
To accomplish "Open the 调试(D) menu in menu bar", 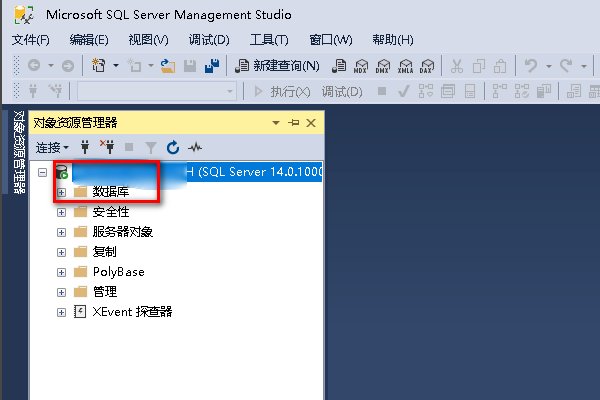I will pyautogui.click(x=209, y=39).
